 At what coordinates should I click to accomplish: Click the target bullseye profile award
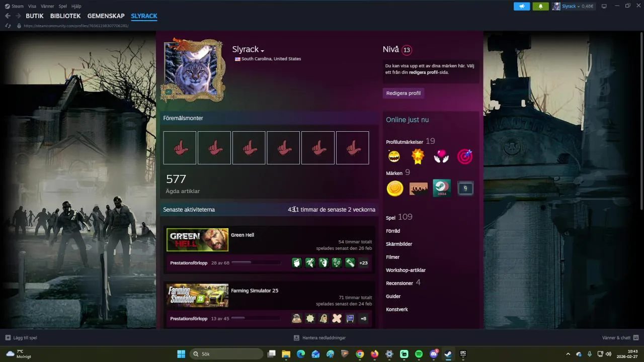pyautogui.click(x=465, y=156)
